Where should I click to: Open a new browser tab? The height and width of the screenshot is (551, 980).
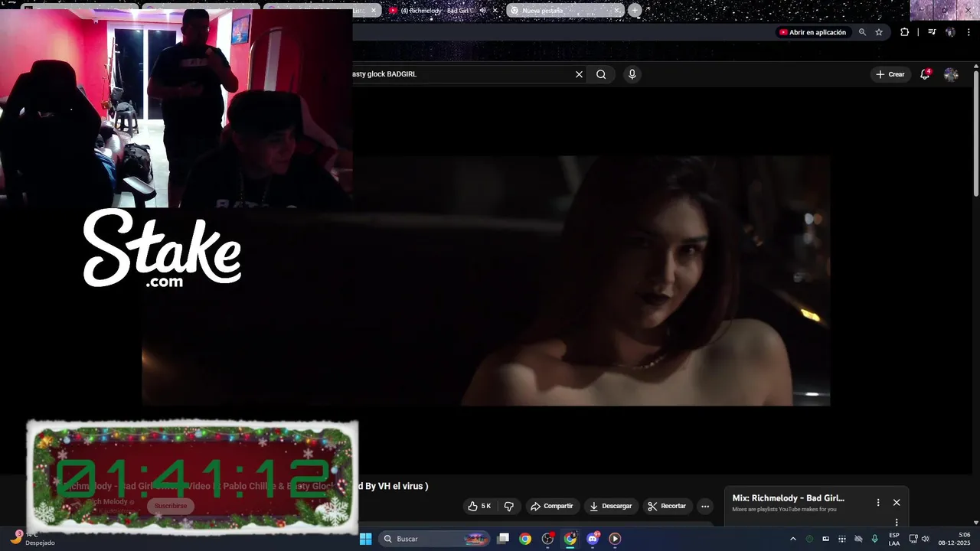[635, 11]
